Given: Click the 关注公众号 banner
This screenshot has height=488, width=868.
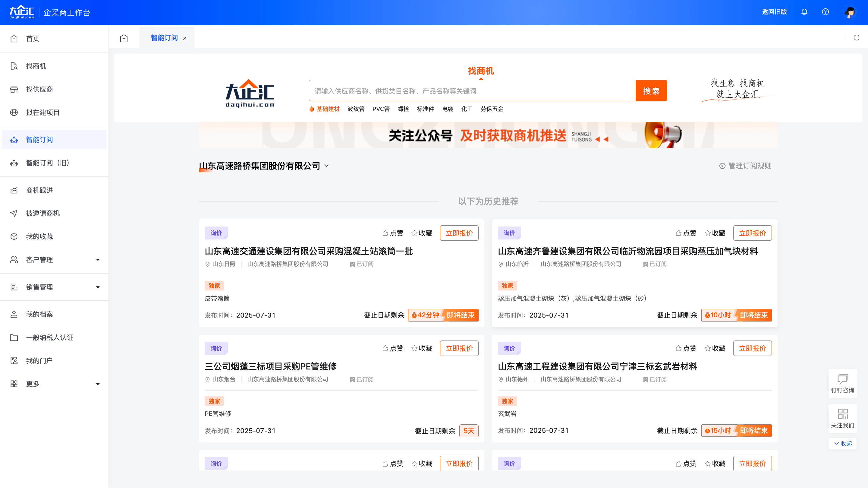Looking at the screenshot, I should click(x=488, y=135).
